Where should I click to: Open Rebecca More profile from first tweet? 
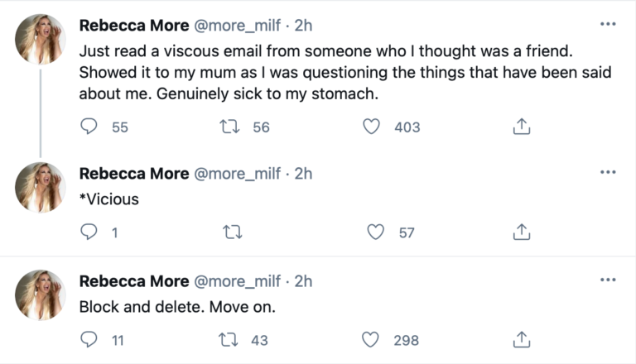133,26
